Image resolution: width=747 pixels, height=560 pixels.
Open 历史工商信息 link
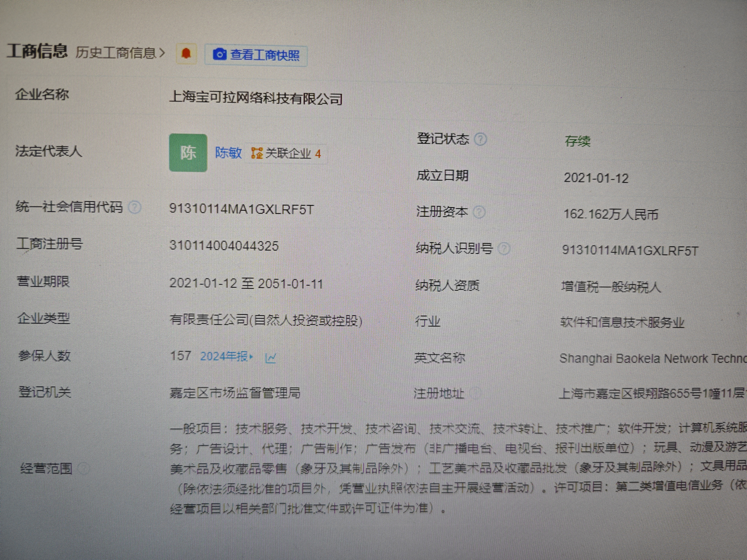tap(115, 53)
